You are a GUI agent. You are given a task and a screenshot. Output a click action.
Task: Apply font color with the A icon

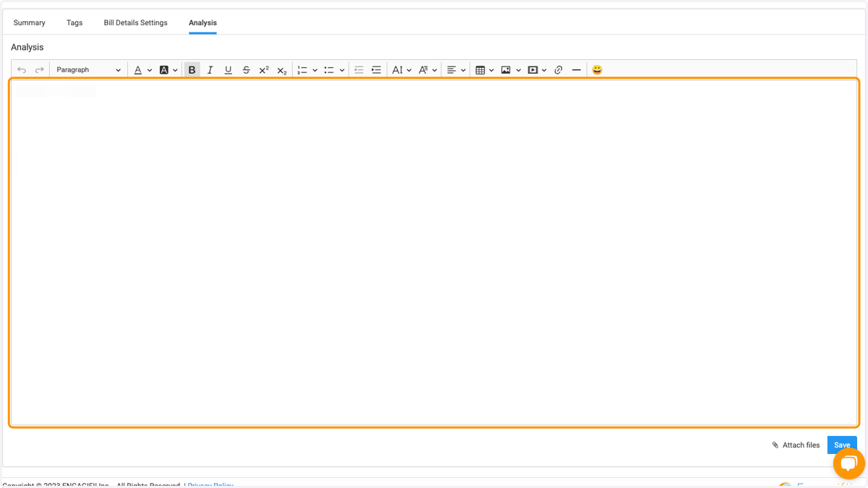click(x=137, y=70)
